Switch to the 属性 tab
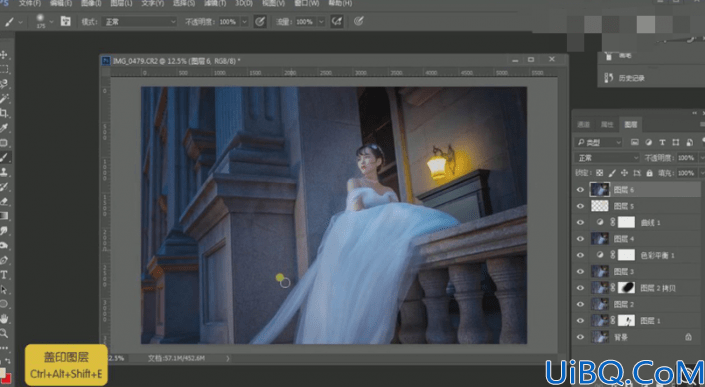705x387 pixels. click(x=607, y=125)
